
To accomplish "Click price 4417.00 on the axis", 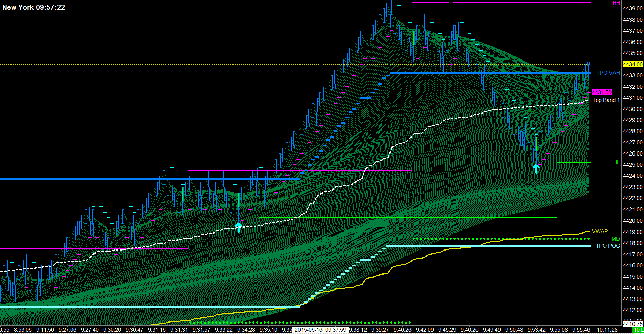I will click(x=632, y=254).
